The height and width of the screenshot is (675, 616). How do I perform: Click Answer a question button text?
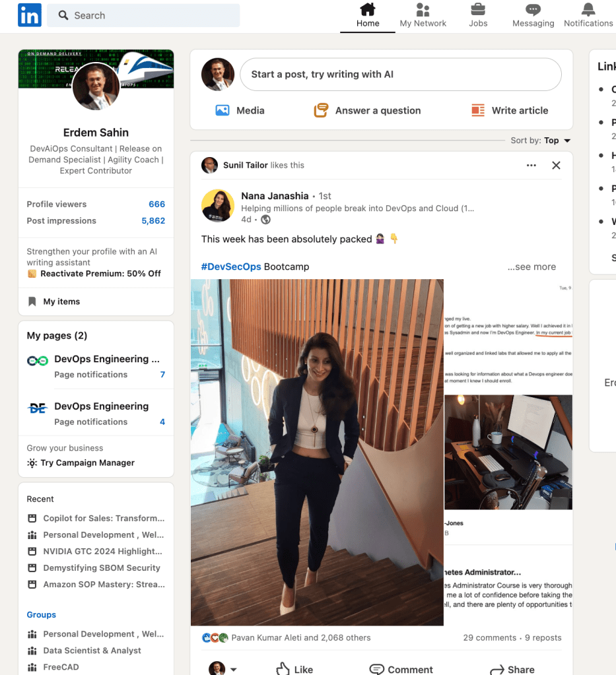click(378, 111)
